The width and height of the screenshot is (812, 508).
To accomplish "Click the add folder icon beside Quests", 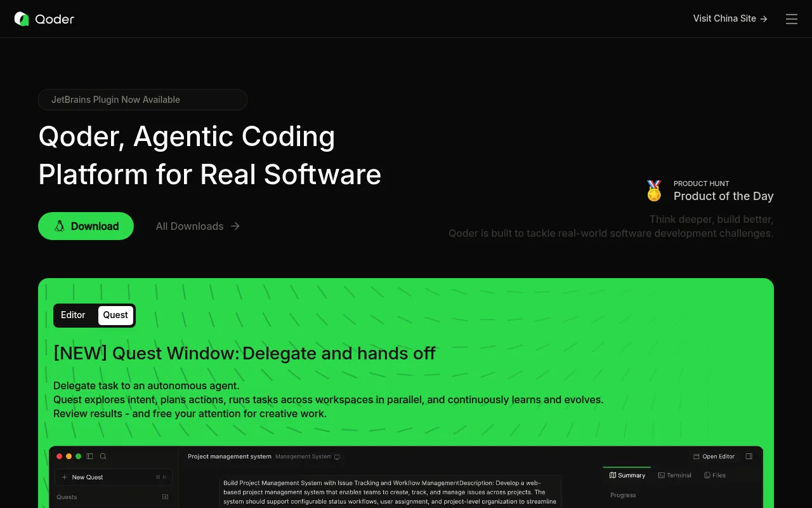I will [x=166, y=497].
